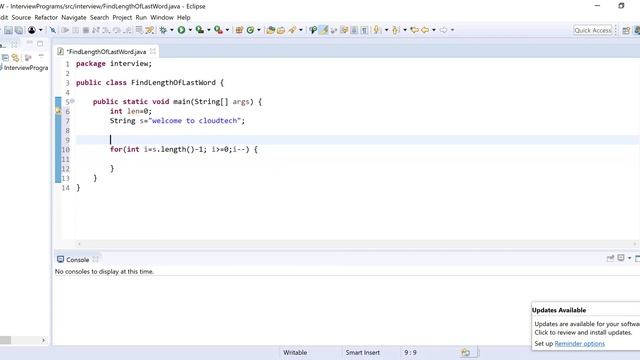640x360 pixels.
Task: Click the Last Edit Location arrow icon
Action: pyautogui.click(x=414, y=30)
